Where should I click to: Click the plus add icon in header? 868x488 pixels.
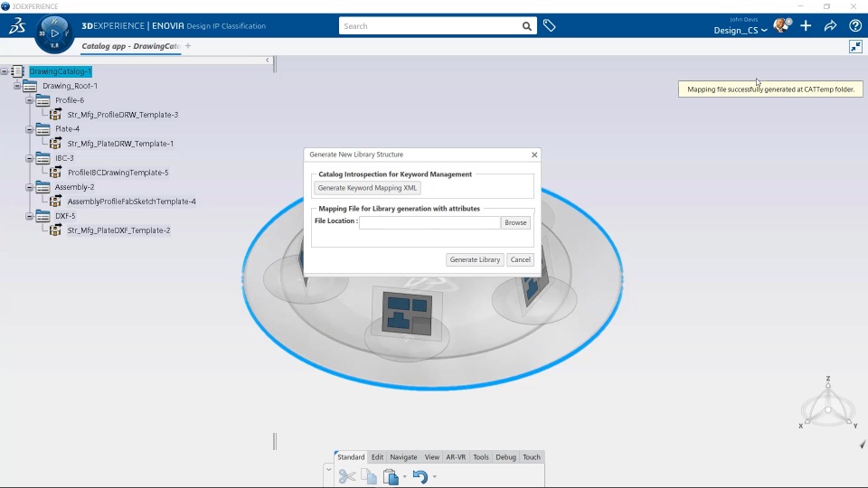pyautogui.click(x=806, y=26)
